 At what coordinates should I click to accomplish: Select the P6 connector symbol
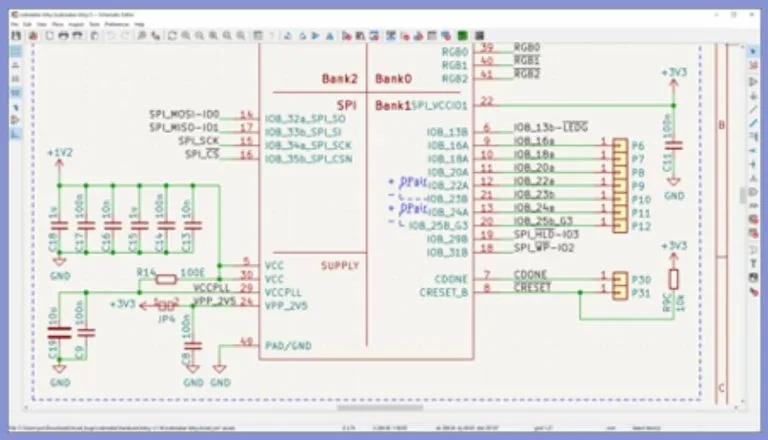point(620,146)
